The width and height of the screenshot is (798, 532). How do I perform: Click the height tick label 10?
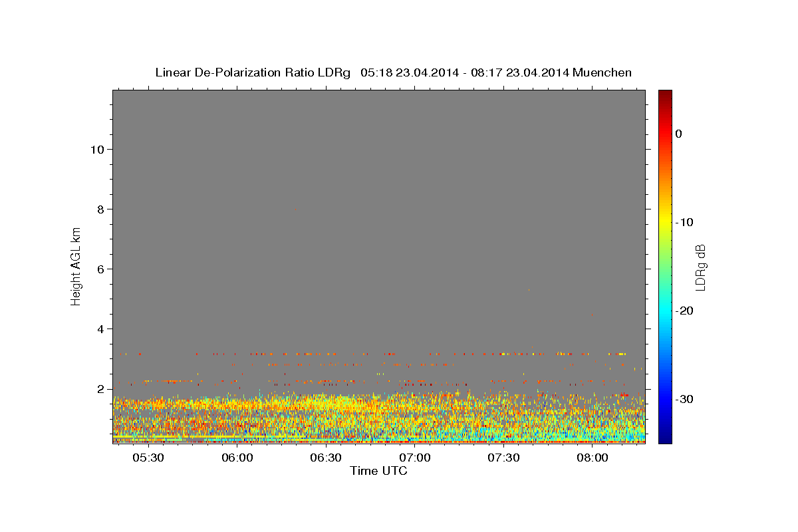point(97,149)
